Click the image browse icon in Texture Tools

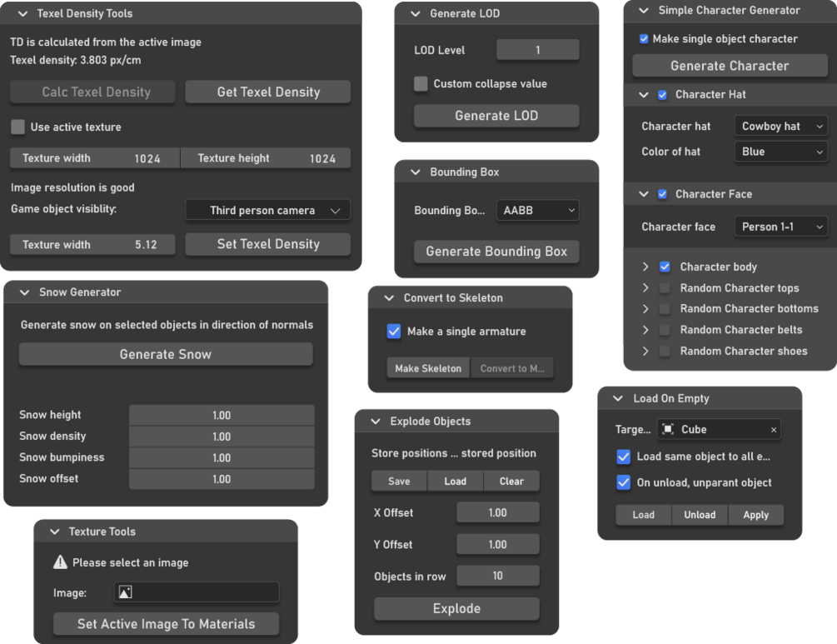point(126,592)
